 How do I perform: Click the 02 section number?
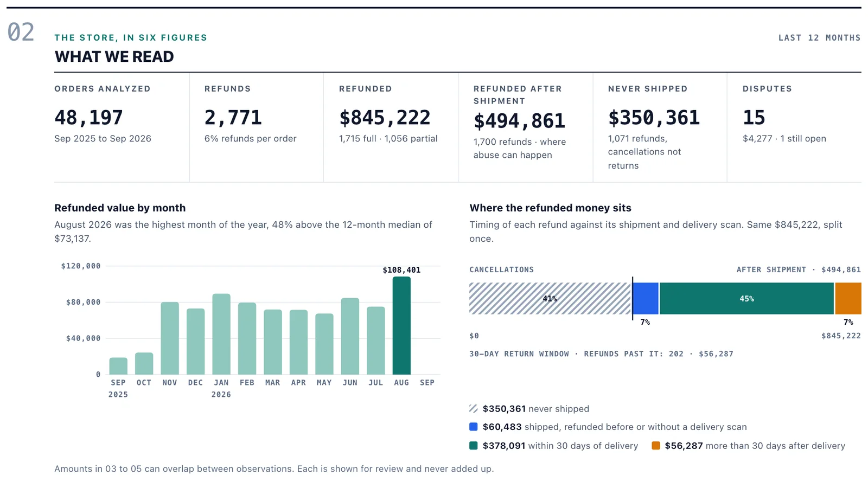click(21, 32)
